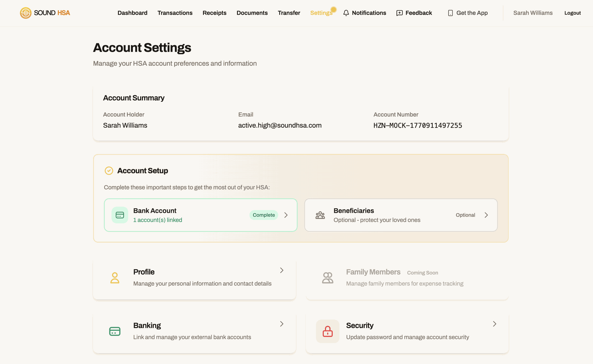Navigate to the Transfer page
The width and height of the screenshot is (593, 364).
pyautogui.click(x=289, y=13)
